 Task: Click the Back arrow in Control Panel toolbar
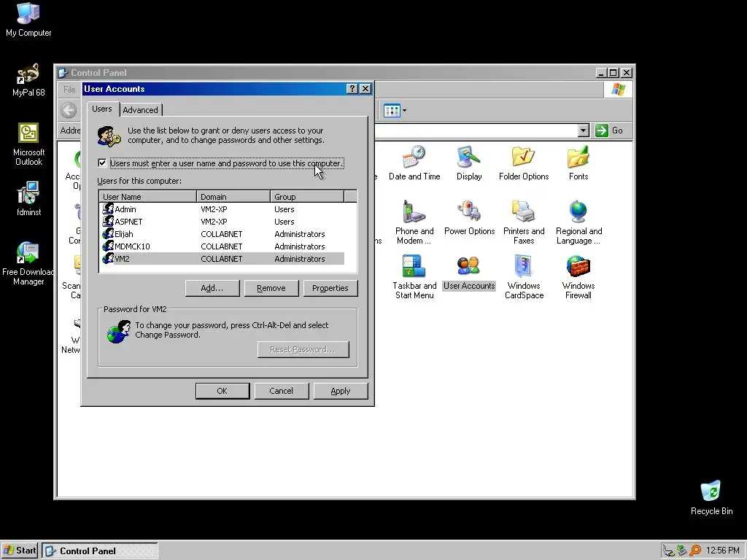tap(69, 111)
